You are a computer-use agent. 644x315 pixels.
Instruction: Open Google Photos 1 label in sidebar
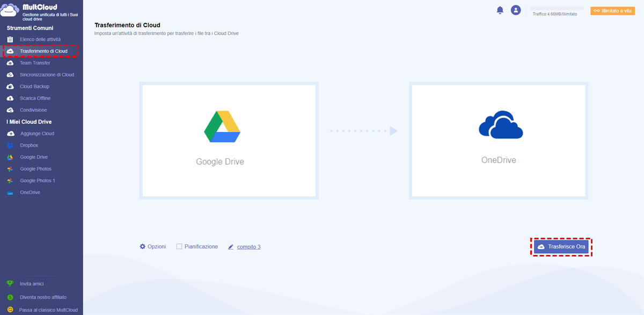(38, 181)
